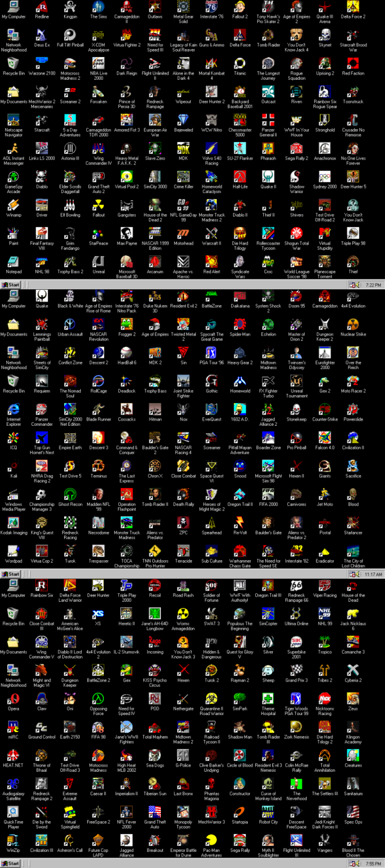The height and width of the screenshot is (868, 385).
Task: Click the 7:55 PM taskbar clock
Action: point(373,863)
